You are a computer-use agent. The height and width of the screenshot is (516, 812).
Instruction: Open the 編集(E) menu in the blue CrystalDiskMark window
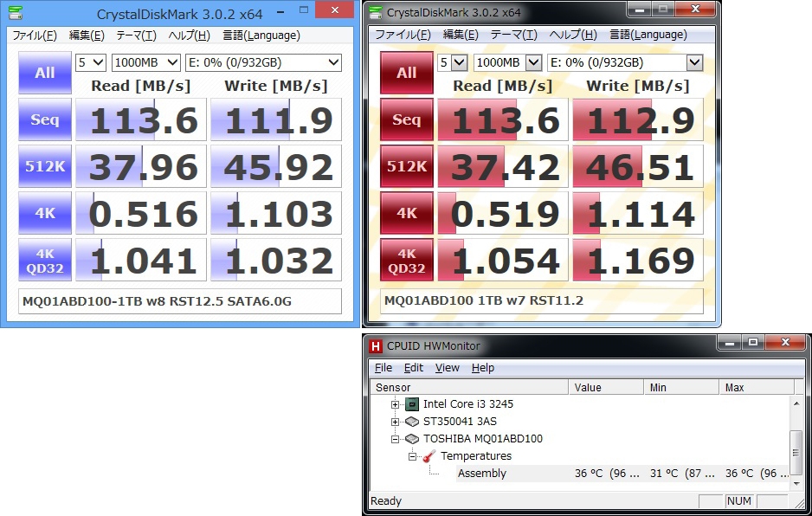87,35
